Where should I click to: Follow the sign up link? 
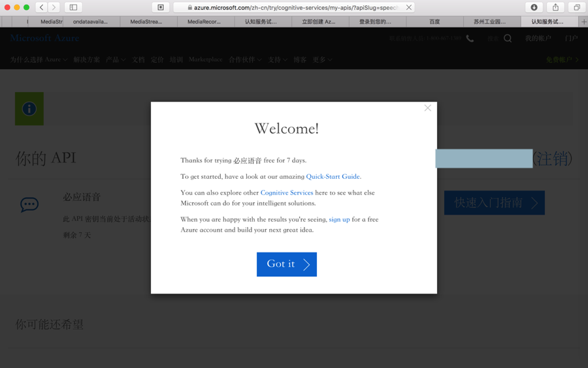[x=339, y=219]
